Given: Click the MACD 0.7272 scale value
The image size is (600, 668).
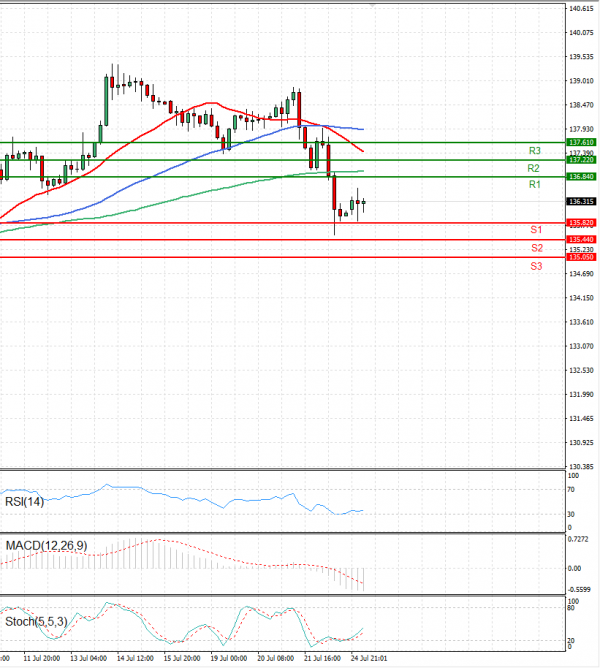Looking at the screenshot, I should coord(578,539).
